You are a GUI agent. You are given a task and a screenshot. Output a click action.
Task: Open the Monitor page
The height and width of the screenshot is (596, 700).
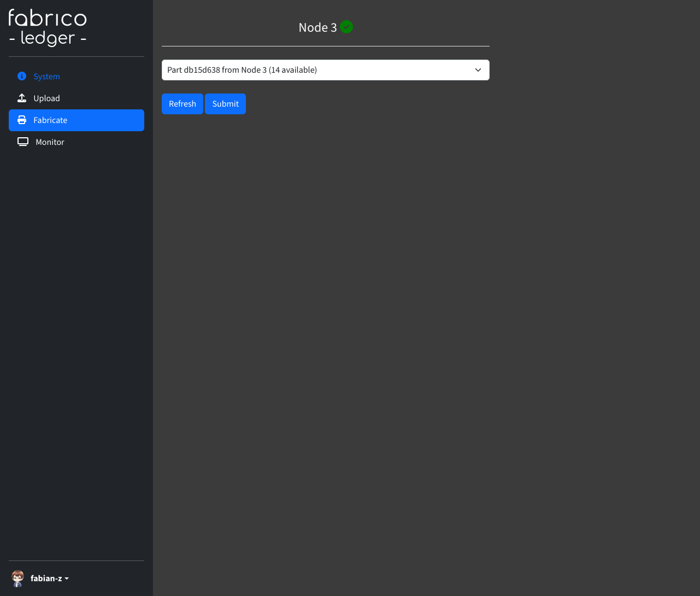point(77,142)
